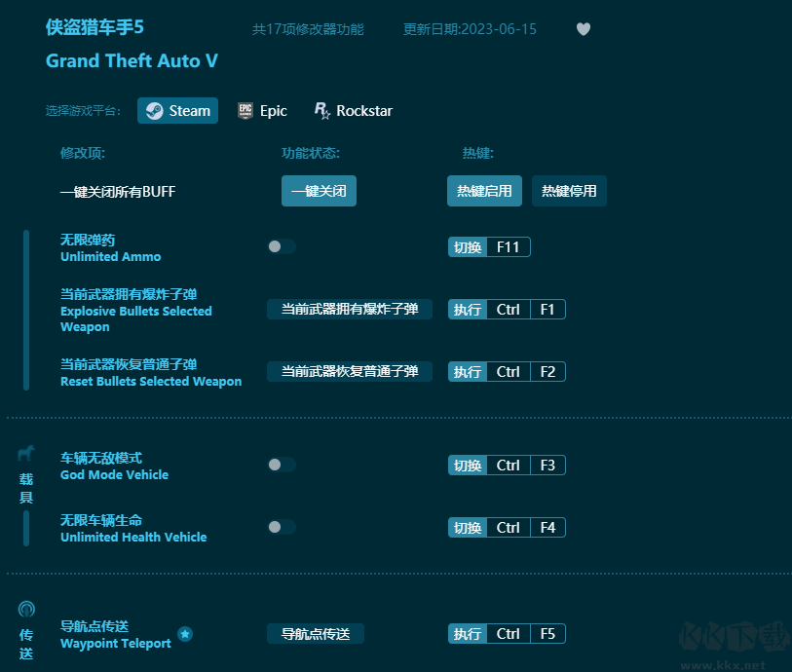Click the F11 hotkey field for Unlimited Ammo
The image size is (792, 672).
click(x=509, y=247)
